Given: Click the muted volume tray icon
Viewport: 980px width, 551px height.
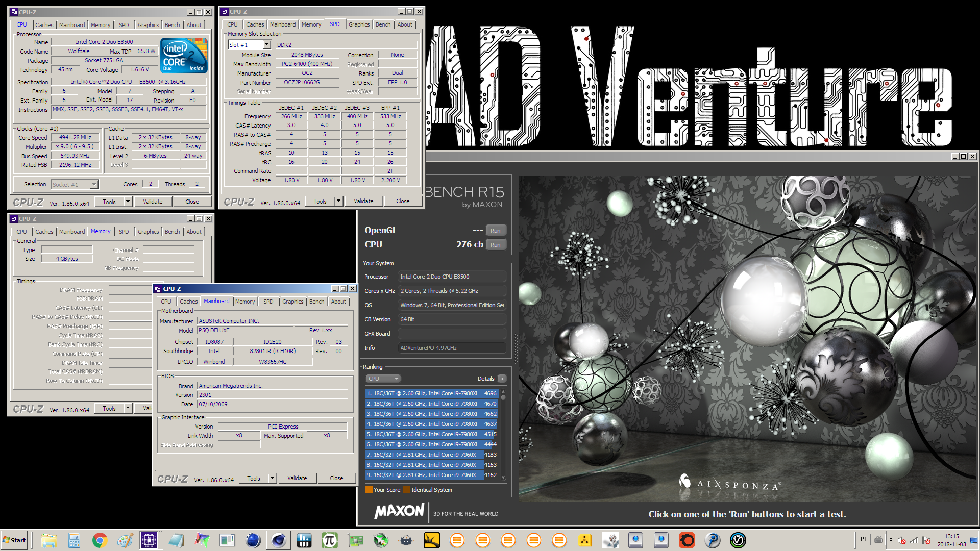Looking at the screenshot, I should tap(902, 540).
